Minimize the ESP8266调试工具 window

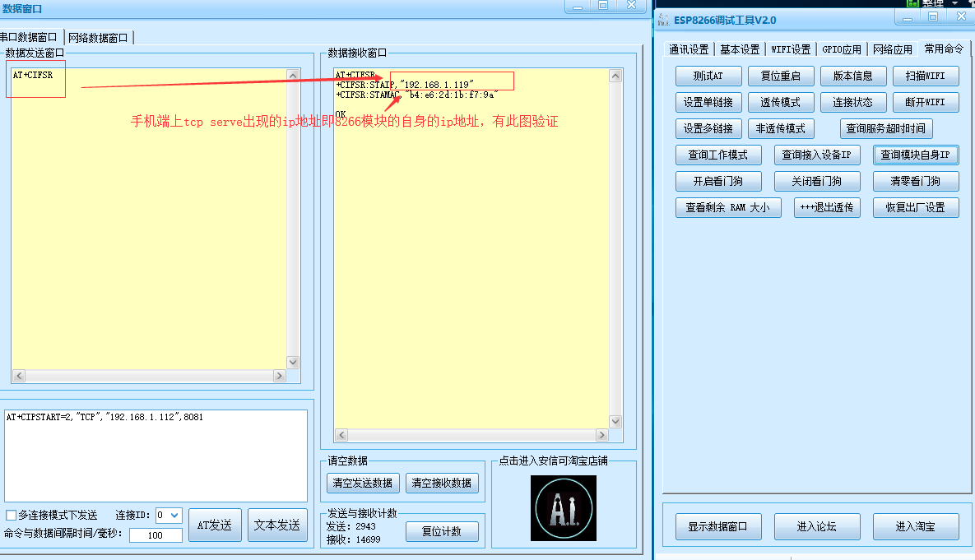tap(908, 19)
